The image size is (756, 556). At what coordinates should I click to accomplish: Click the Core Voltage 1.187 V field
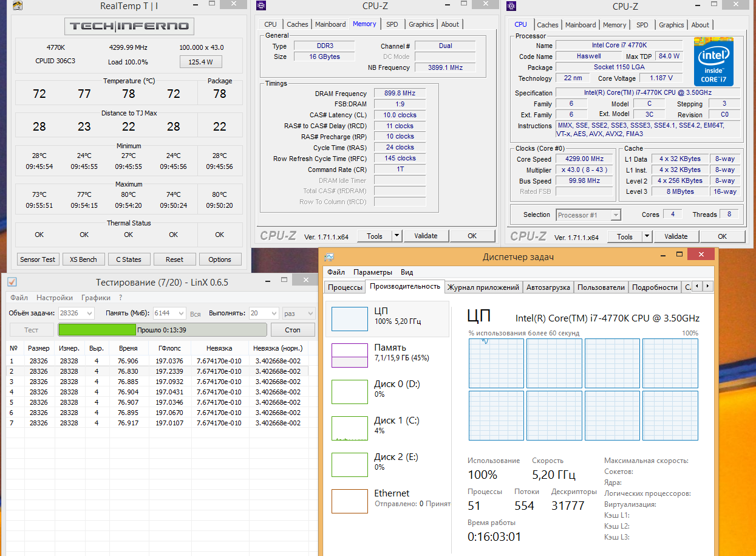pyautogui.click(x=661, y=78)
